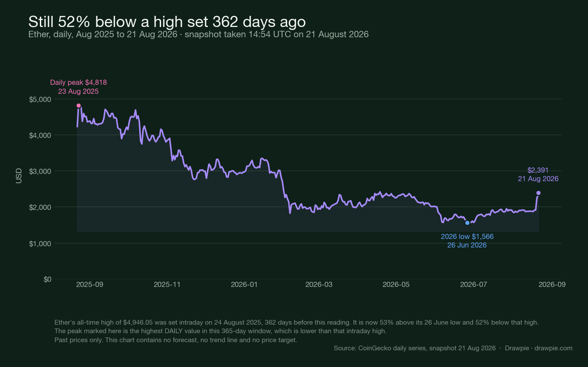The image size is (588, 367).
Task: Click the 2025-11 x-axis tick label
Action: 167,284
